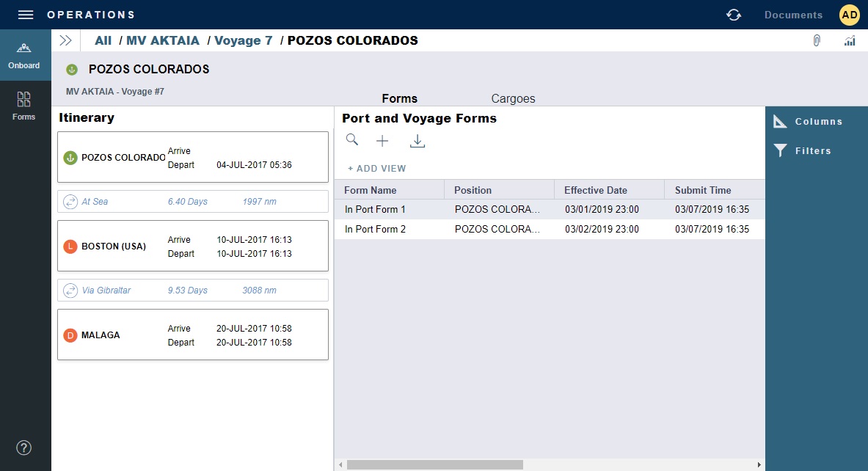Screen dimensions: 868x471
Task: Search forms with the magnifier icon
Action: [x=351, y=139]
